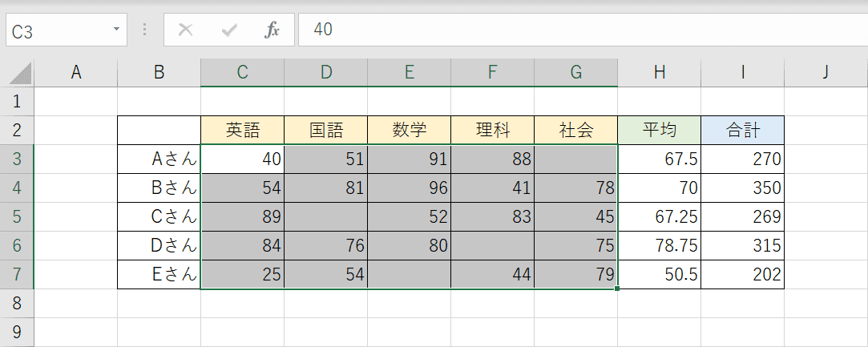Select column A header
868x347 pixels.
click(76, 72)
